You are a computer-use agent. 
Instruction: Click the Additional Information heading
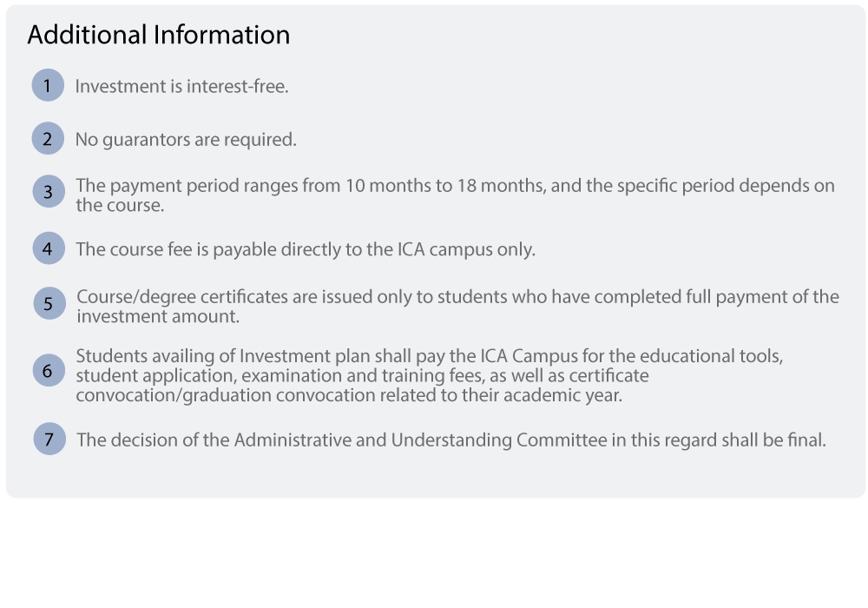pos(159,35)
